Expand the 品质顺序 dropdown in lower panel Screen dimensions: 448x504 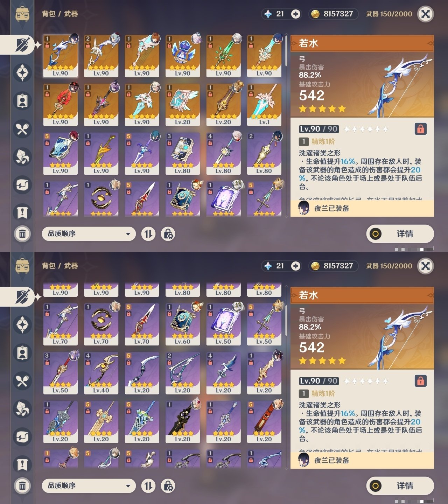pyautogui.click(x=89, y=485)
